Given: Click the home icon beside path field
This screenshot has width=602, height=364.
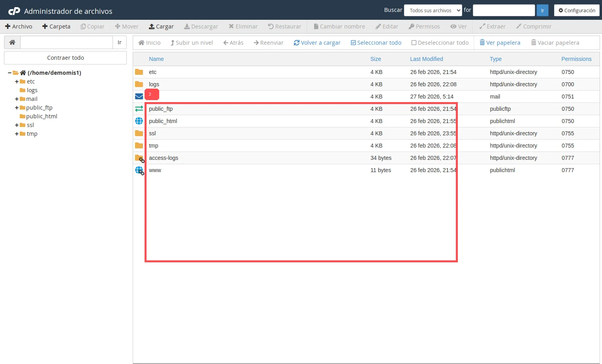Looking at the screenshot, I should click(12, 42).
